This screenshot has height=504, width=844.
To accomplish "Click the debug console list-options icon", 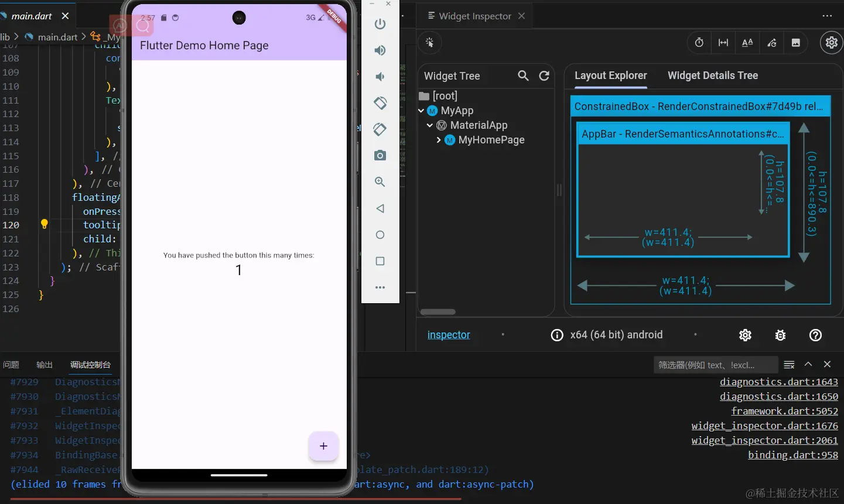I will click(789, 365).
